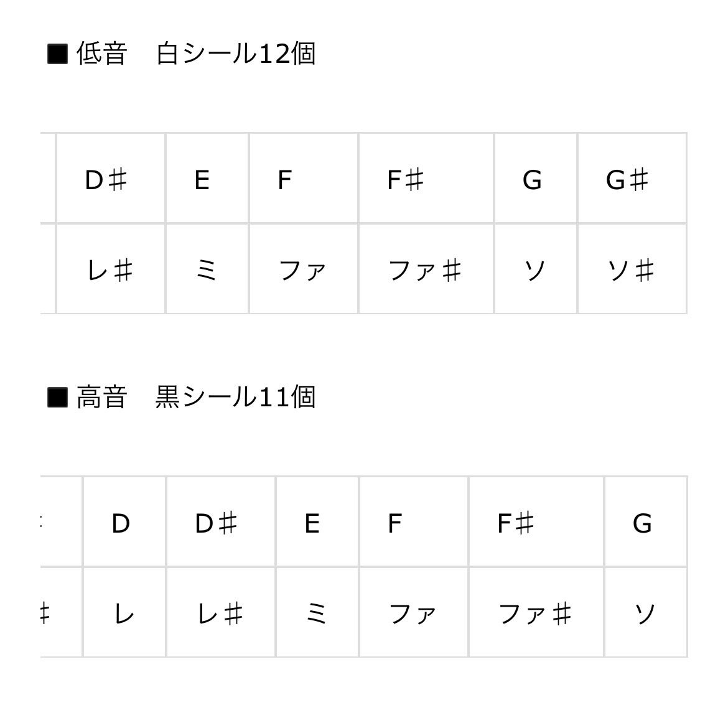The height and width of the screenshot is (728, 728).
Task: Select the D cell in the 高音 table
Action: [x=124, y=523]
